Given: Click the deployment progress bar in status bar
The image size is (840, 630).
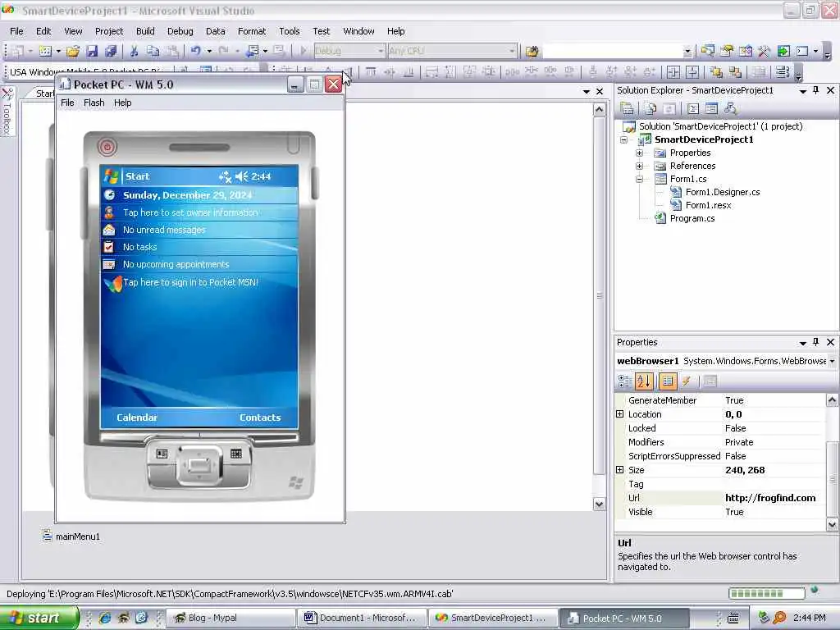Looking at the screenshot, I should point(766,593).
